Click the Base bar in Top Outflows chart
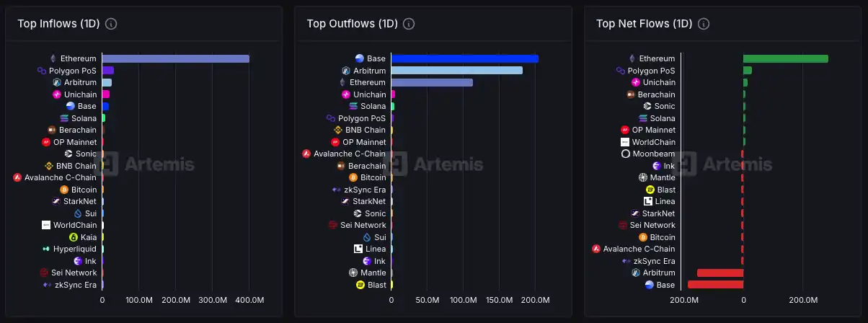The width and height of the screenshot is (868, 323). coord(465,58)
